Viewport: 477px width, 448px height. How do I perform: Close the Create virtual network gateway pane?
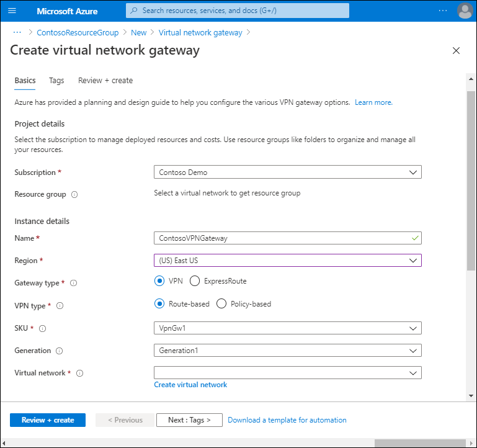point(456,50)
